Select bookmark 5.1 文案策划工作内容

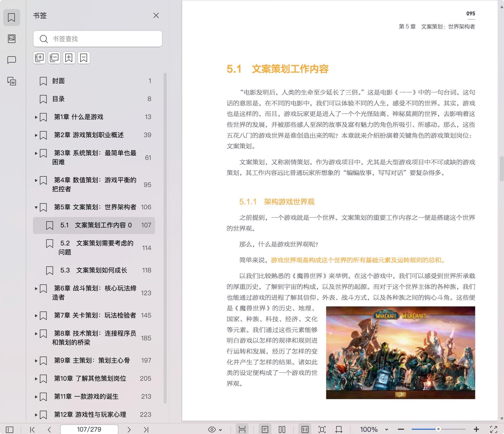click(94, 225)
